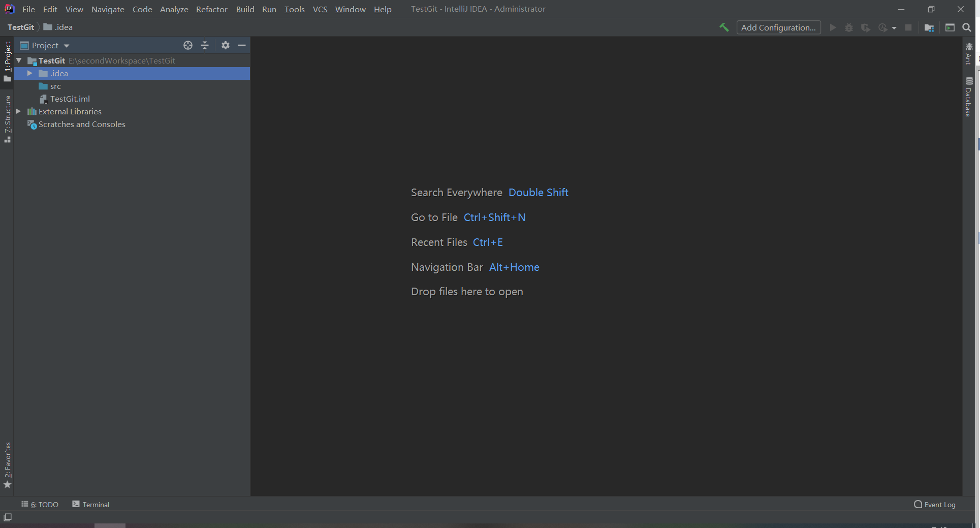The width and height of the screenshot is (980, 528).
Task: Click TestGit in navigation bar
Action: (21, 27)
